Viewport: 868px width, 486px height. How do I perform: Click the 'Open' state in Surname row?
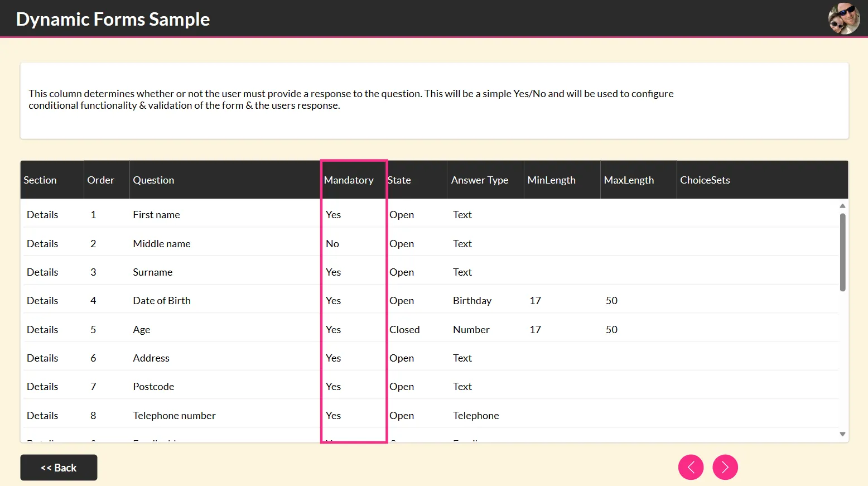[402, 272]
